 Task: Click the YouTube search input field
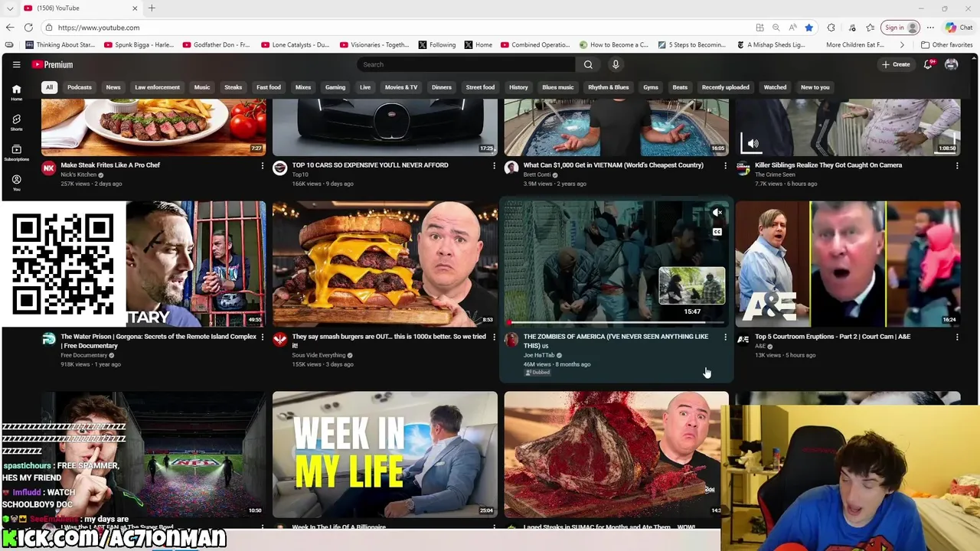tap(465, 65)
